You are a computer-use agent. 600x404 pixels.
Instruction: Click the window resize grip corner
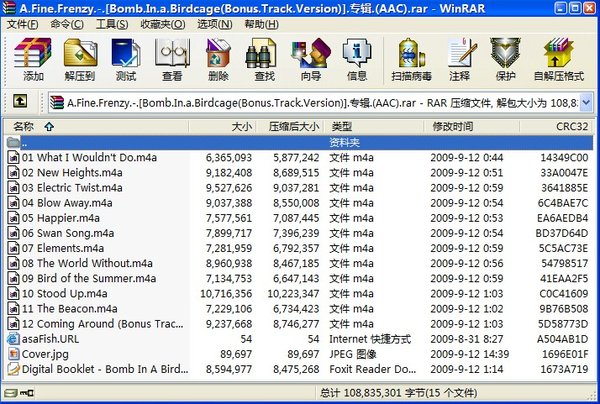pyautogui.click(x=593, y=396)
